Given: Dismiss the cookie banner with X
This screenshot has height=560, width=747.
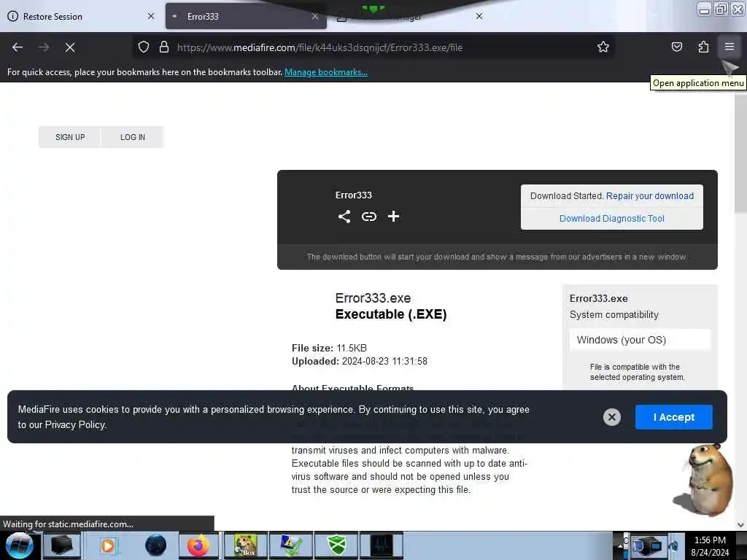Looking at the screenshot, I should click(x=612, y=417).
